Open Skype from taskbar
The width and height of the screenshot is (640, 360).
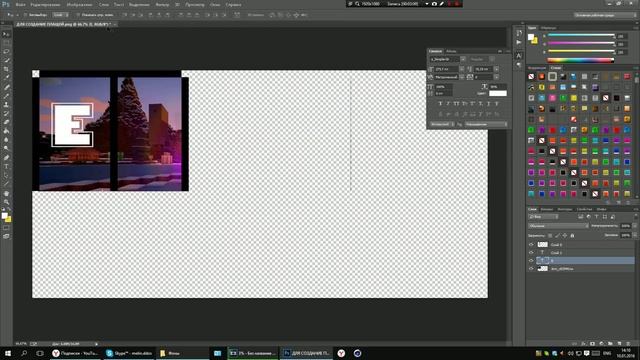[x=130, y=353]
